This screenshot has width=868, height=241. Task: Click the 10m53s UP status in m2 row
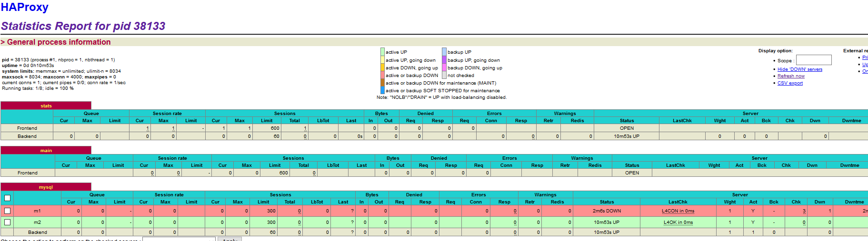click(607, 222)
